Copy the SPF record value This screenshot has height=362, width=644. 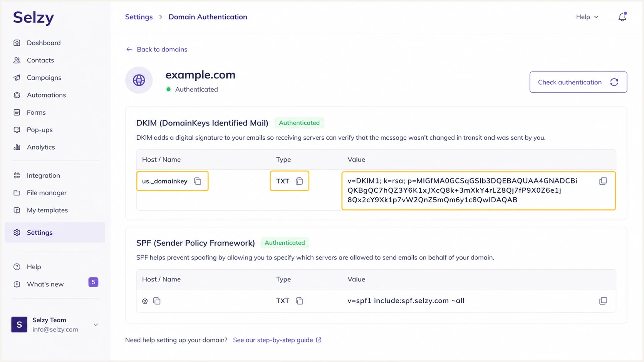(603, 301)
